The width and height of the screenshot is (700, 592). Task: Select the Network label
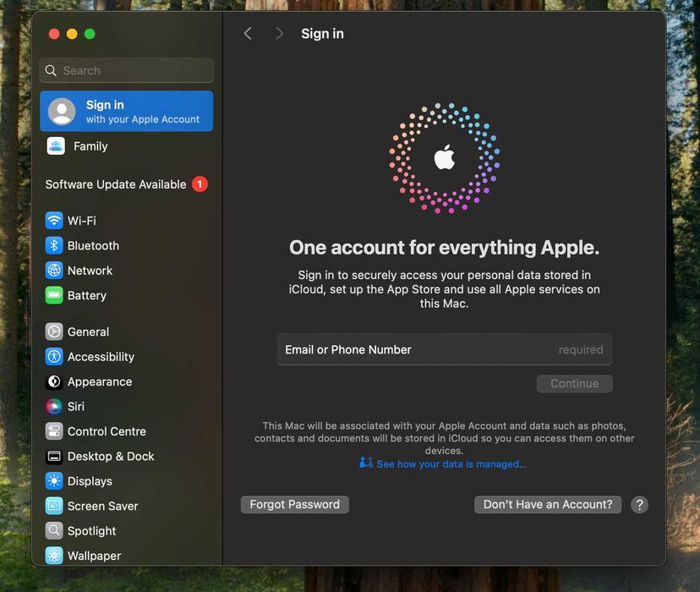[90, 271]
